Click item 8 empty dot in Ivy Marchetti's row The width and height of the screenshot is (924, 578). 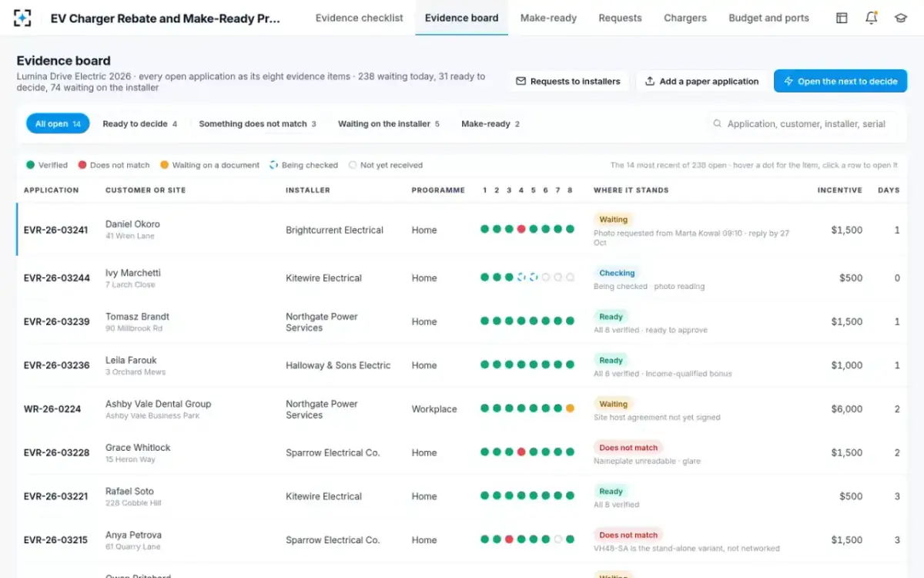pyautogui.click(x=570, y=277)
